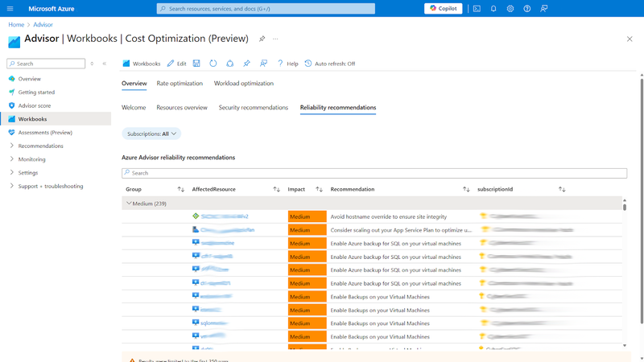The height and width of the screenshot is (362, 644).
Task: Open the Azure portal hamburger menu
Action: [10, 9]
